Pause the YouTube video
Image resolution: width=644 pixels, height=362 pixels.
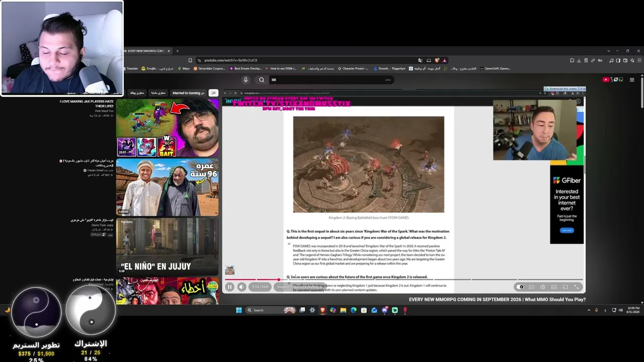point(229,287)
